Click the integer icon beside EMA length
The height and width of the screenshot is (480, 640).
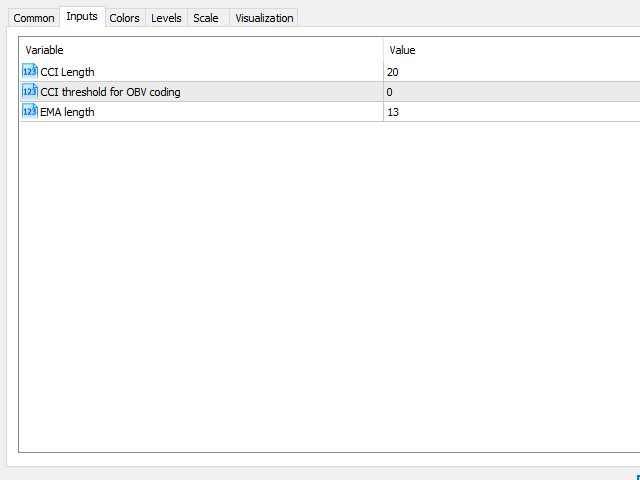(x=29, y=111)
